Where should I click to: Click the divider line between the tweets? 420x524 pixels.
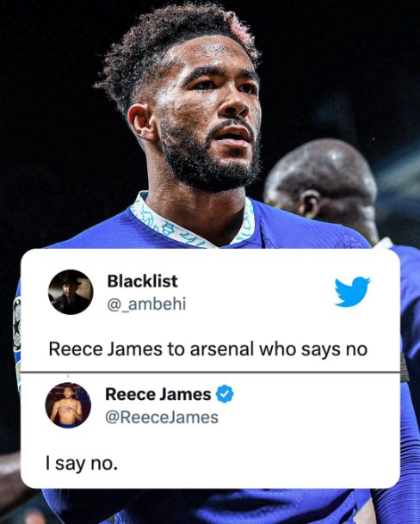211,372
